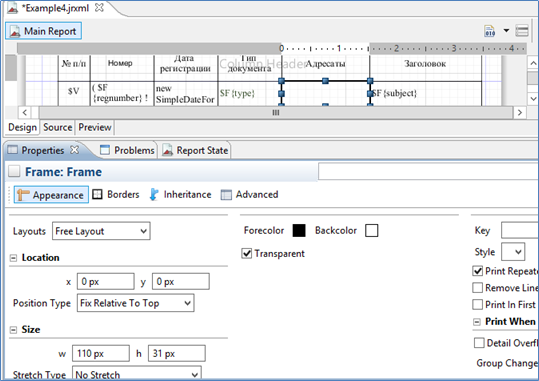Select the Borders properties section
Screen dimensions: 539x381
116,195
